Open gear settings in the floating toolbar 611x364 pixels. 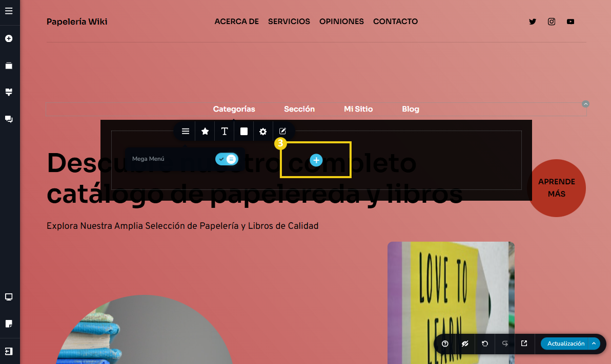[263, 132]
